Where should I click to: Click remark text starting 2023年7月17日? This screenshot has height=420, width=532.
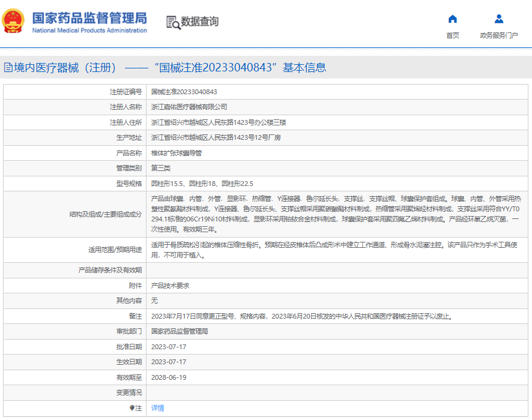pos(302,316)
